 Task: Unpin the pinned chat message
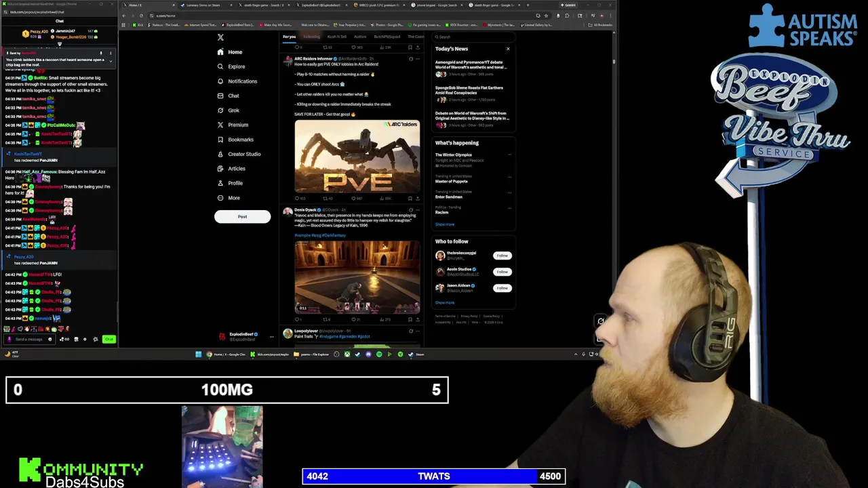101,53
